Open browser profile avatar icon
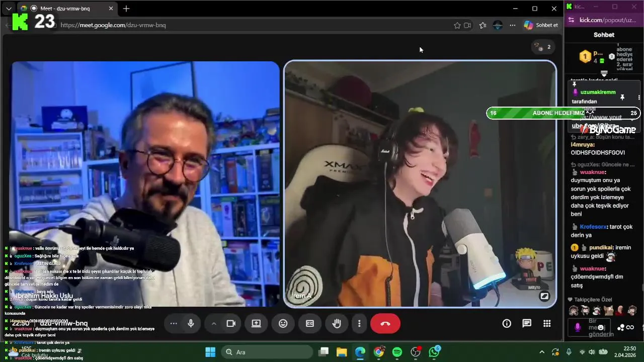The height and width of the screenshot is (362, 644). pos(498,25)
